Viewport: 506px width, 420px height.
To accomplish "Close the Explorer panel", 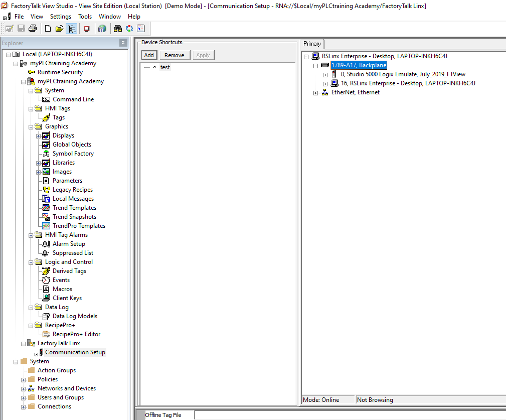I will tap(123, 43).
